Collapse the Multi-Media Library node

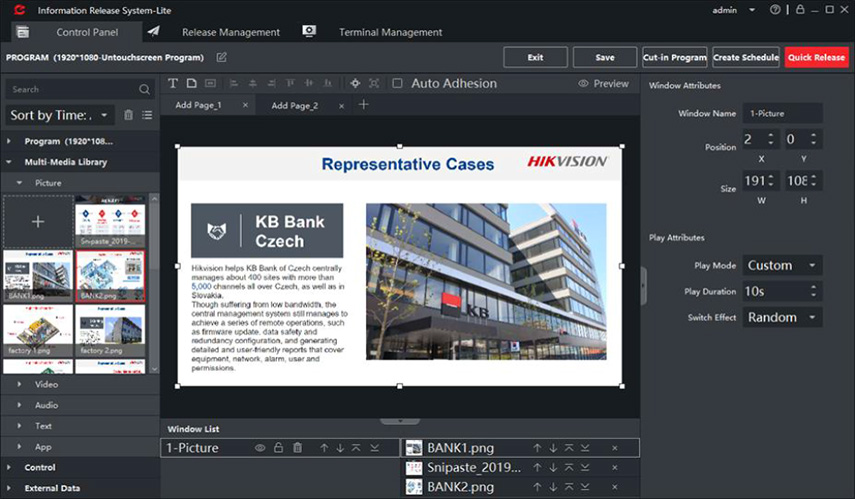click(x=9, y=162)
